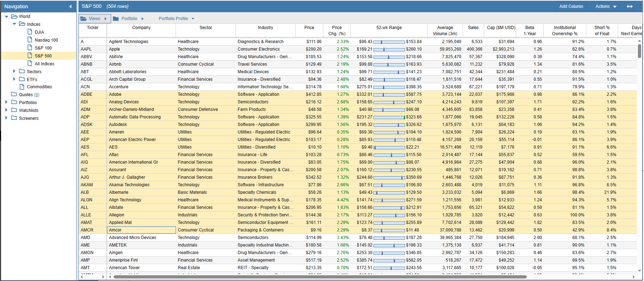Click the Add Column button
Image resolution: width=644 pixels, height=281 pixels.
pyautogui.click(x=571, y=6)
